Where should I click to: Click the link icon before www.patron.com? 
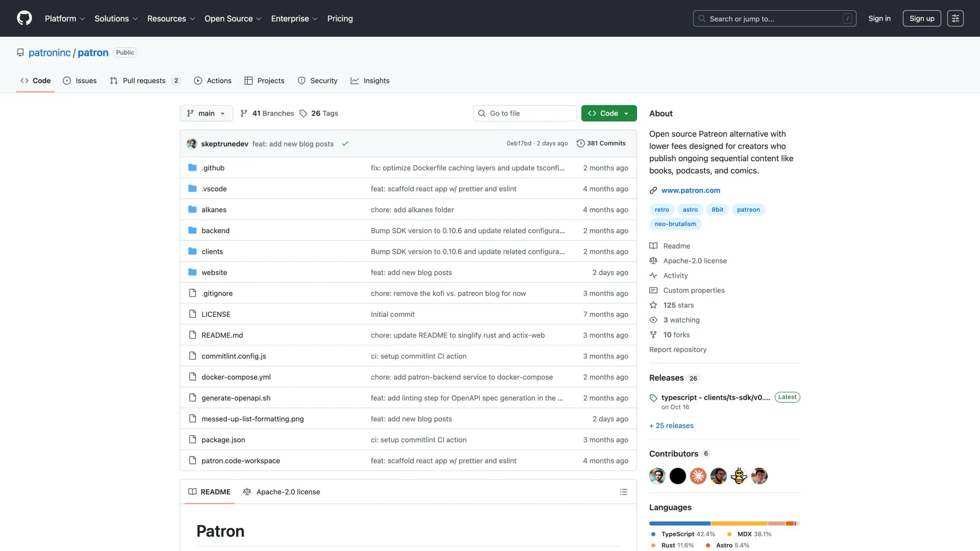(653, 190)
